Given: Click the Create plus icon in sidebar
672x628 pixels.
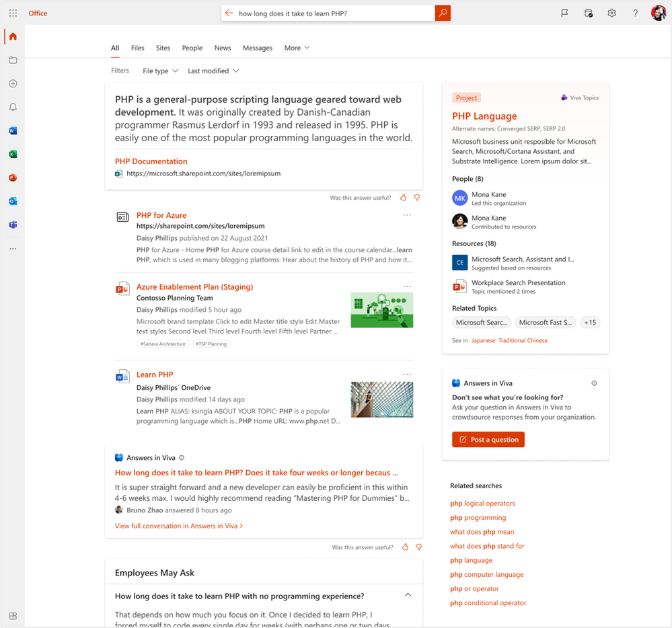Looking at the screenshot, I should pos(13,83).
